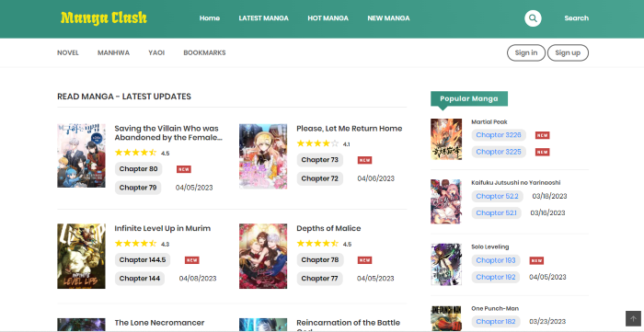644x332 pixels.
Task: Click NEW badge beside Chapter 3225
Action: [542, 152]
